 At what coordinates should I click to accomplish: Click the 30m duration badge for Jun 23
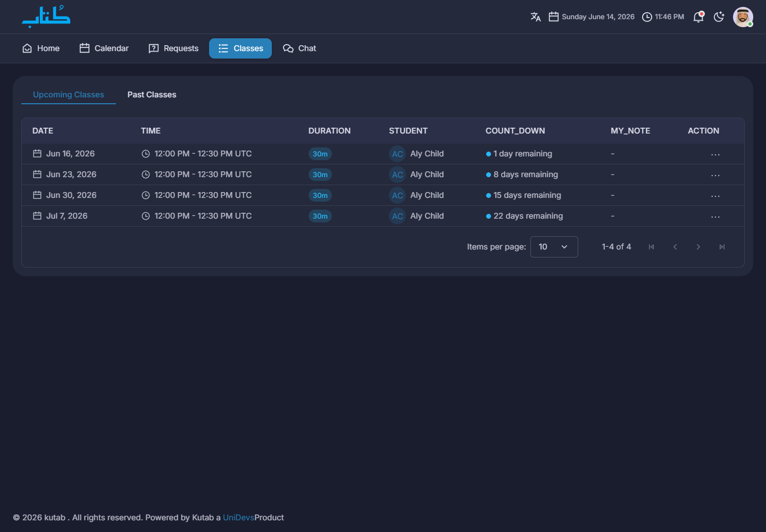pyautogui.click(x=320, y=175)
